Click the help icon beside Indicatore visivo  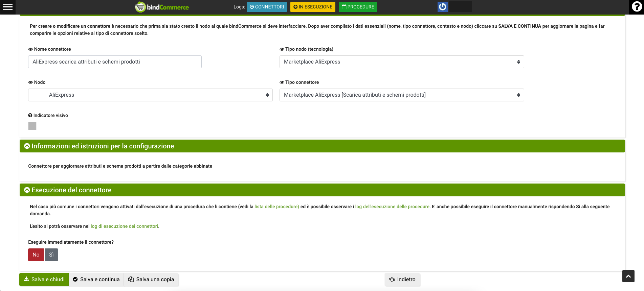click(30, 116)
